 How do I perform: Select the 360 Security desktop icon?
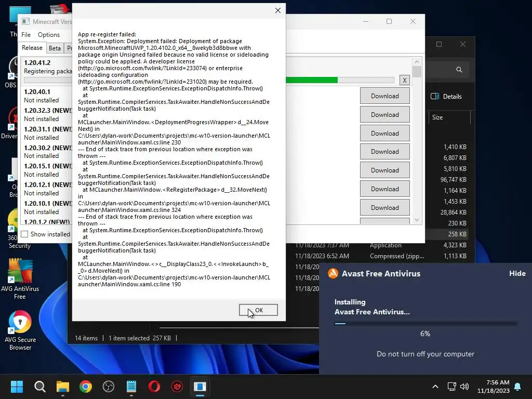pos(15,229)
